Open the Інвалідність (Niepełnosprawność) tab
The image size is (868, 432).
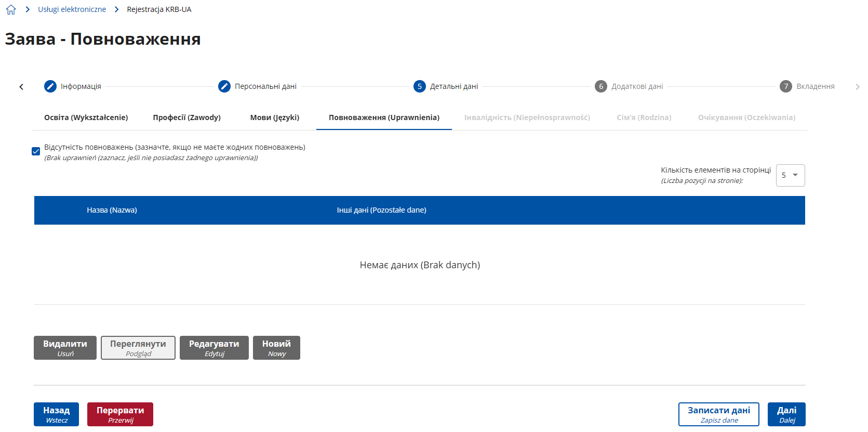coord(527,117)
